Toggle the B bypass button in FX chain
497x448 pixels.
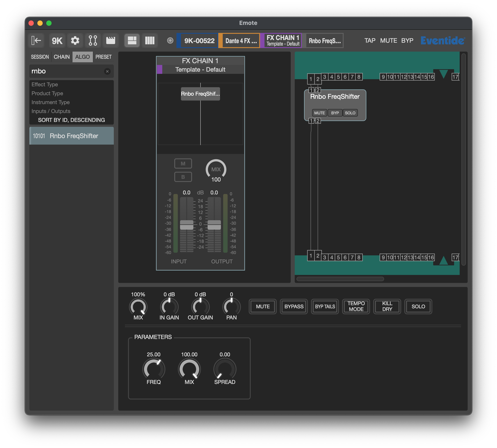[x=183, y=177]
